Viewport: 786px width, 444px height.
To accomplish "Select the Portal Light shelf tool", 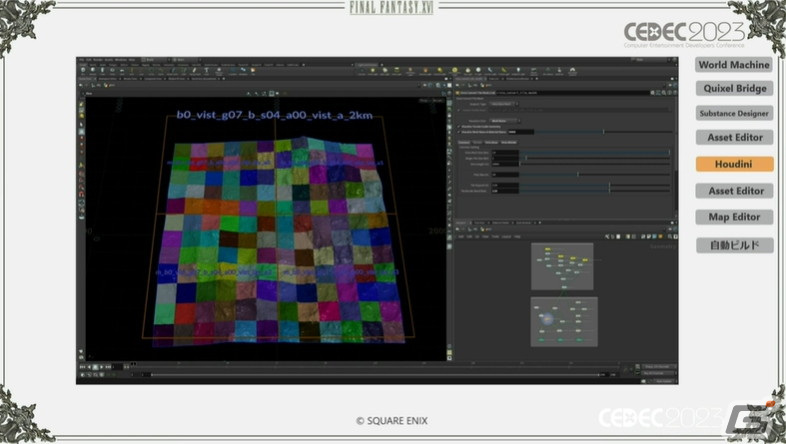I will pos(504,71).
